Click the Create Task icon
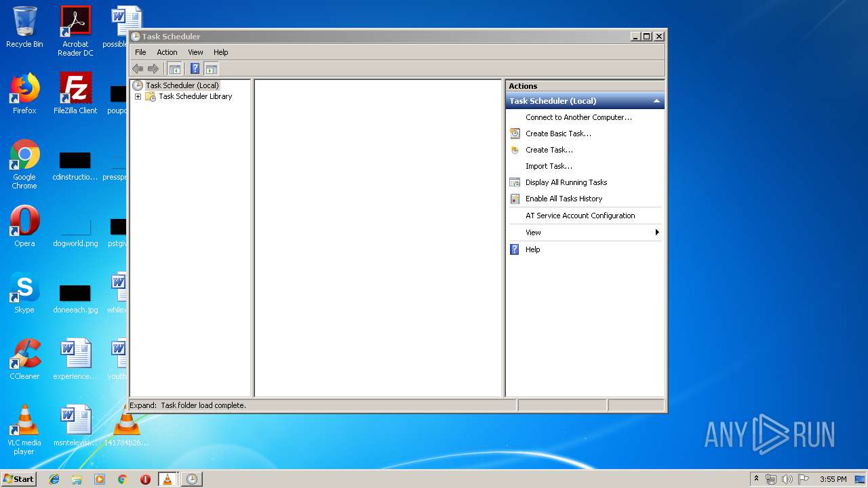 pos(515,150)
